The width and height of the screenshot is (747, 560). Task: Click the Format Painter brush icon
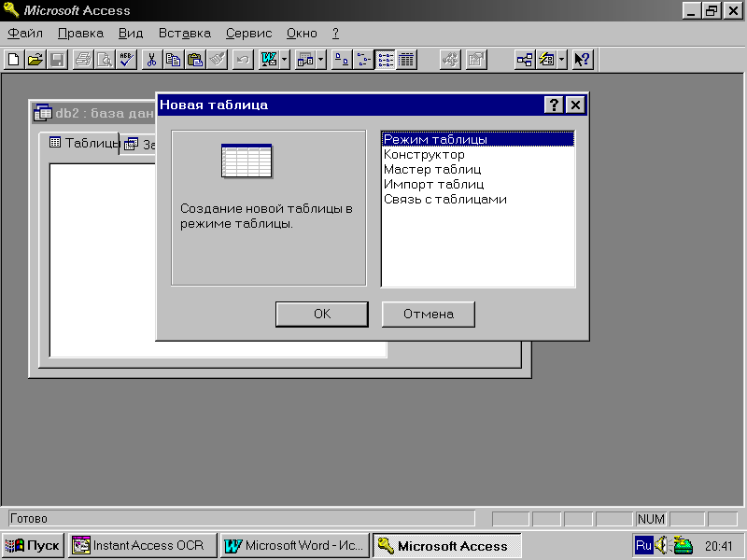[217, 60]
